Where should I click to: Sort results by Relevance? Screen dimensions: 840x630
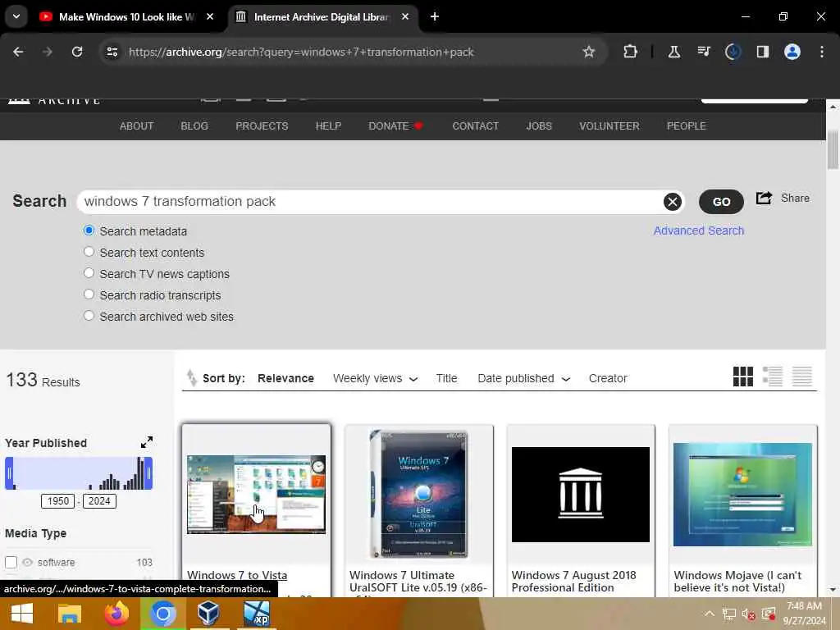pos(285,378)
